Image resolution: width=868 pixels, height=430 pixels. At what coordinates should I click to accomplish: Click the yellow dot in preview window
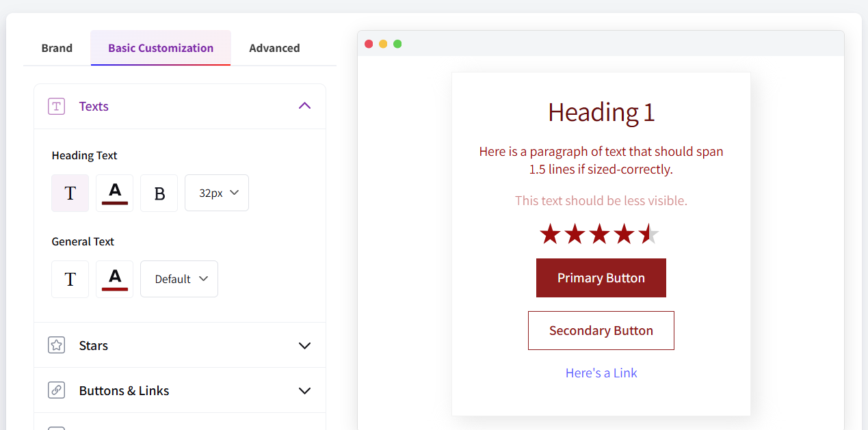(x=383, y=44)
